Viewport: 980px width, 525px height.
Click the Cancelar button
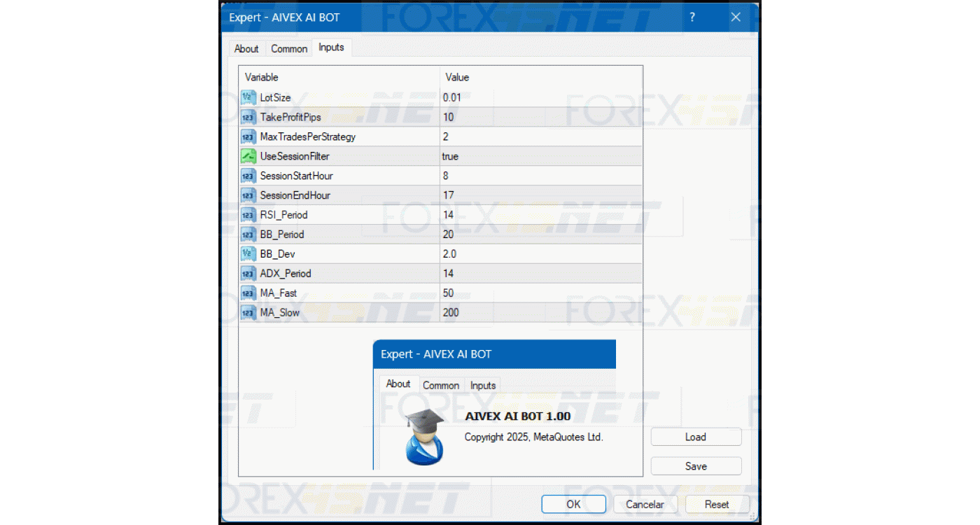click(x=645, y=504)
